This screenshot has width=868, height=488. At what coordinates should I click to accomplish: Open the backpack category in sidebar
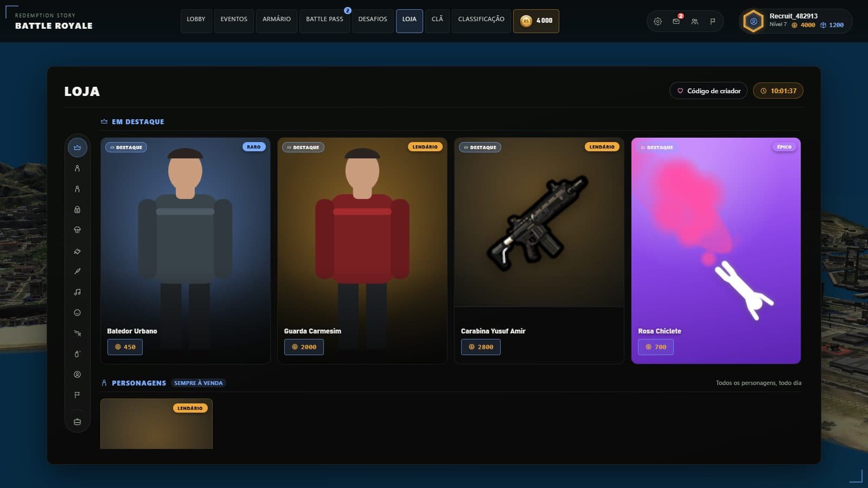point(77,209)
